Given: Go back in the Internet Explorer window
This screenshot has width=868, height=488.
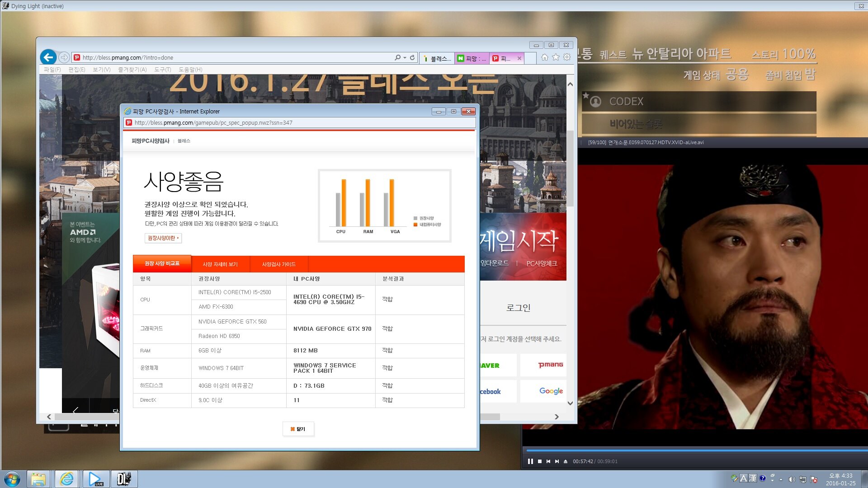Looking at the screenshot, I should click(48, 57).
